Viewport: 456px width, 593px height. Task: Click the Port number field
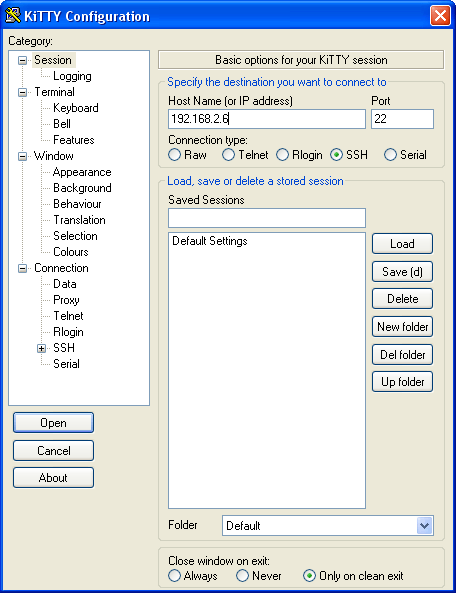click(402, 119)
